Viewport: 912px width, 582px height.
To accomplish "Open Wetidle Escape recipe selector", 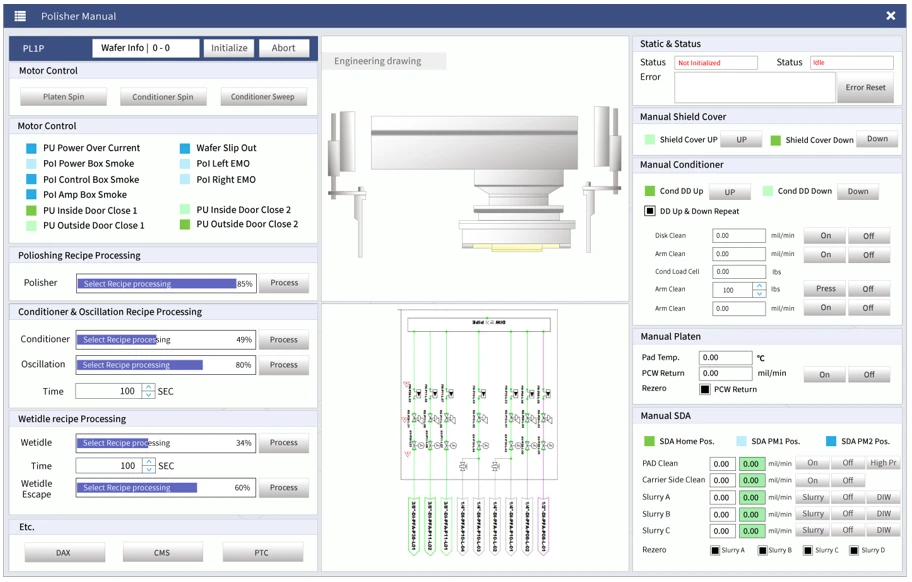I will tap(166, 488).
